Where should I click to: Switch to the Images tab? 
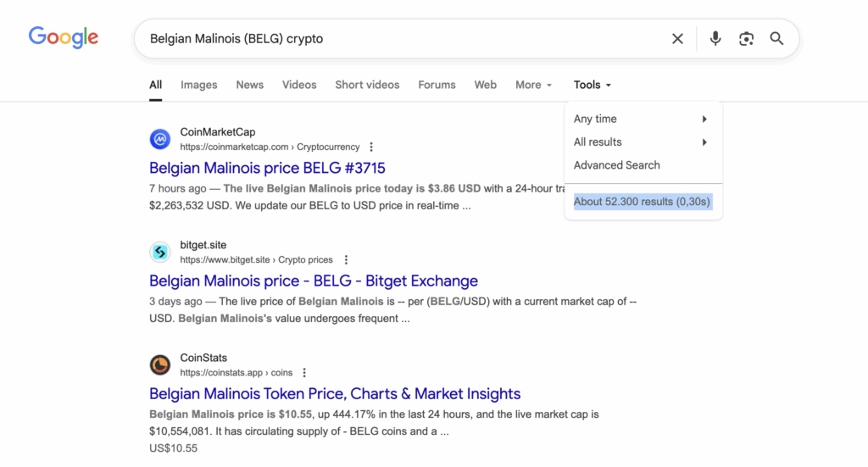(x=199, y=85)
